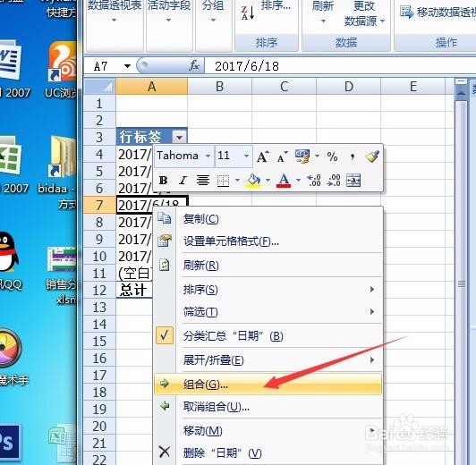Image resolution: width=476 pixels, height=465 pixels.
Task: Select the column C header
Action: click(284, 87)
